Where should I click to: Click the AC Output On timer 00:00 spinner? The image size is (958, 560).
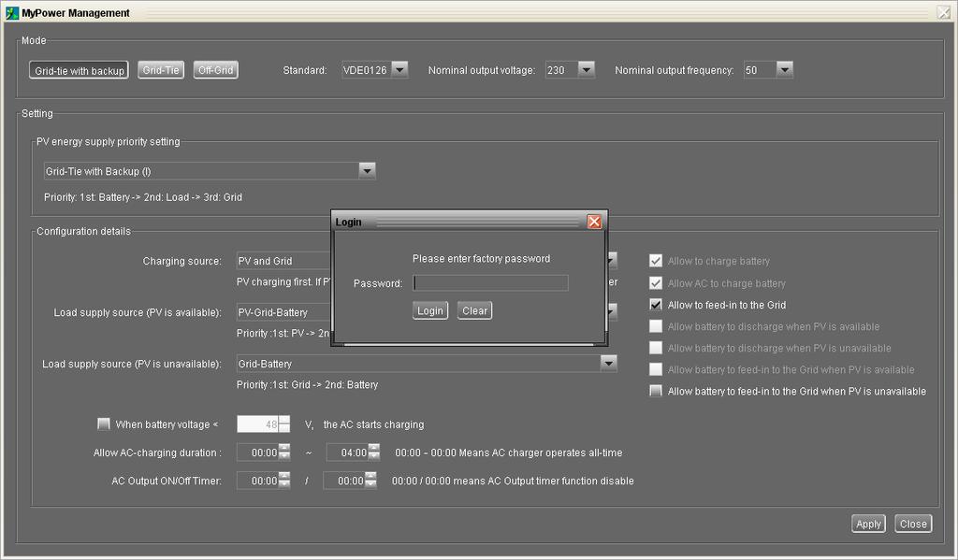point(263,481)
